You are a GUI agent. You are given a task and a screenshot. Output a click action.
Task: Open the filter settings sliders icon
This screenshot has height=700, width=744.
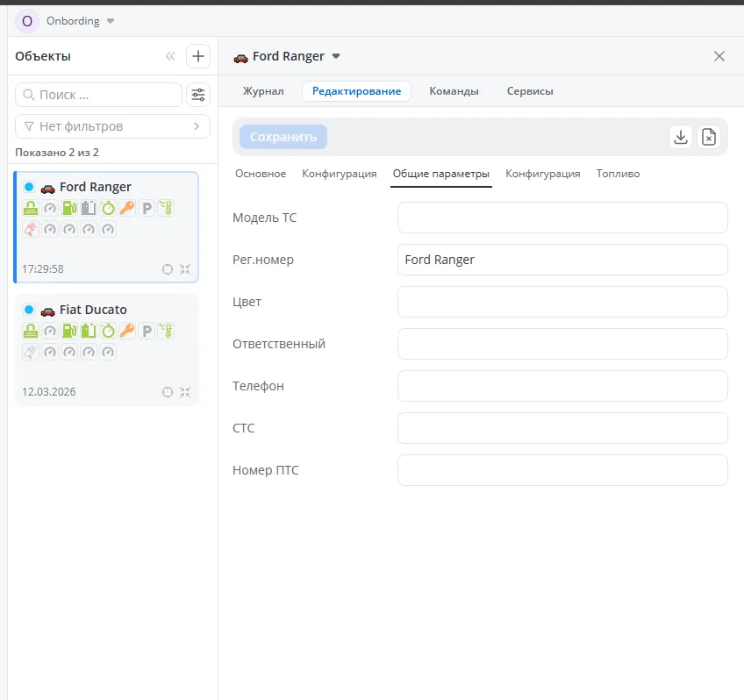point(198,95)
